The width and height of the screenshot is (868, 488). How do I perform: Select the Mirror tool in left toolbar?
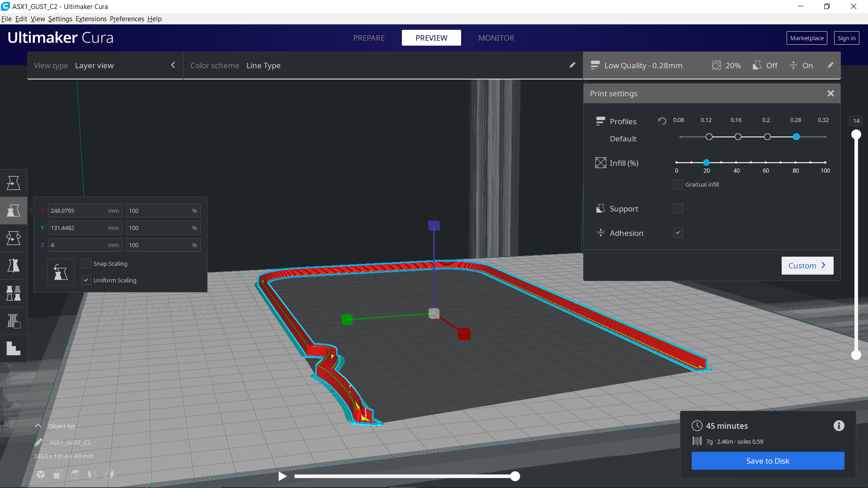14,266
